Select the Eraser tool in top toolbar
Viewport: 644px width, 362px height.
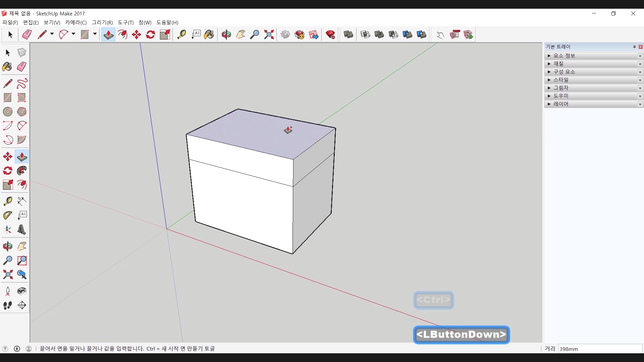(27, 35)
